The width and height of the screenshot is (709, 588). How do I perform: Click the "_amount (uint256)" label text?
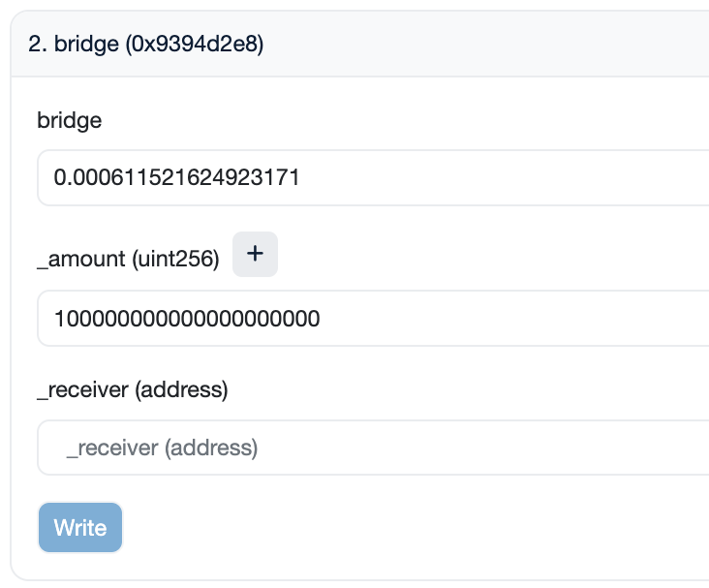128,258
